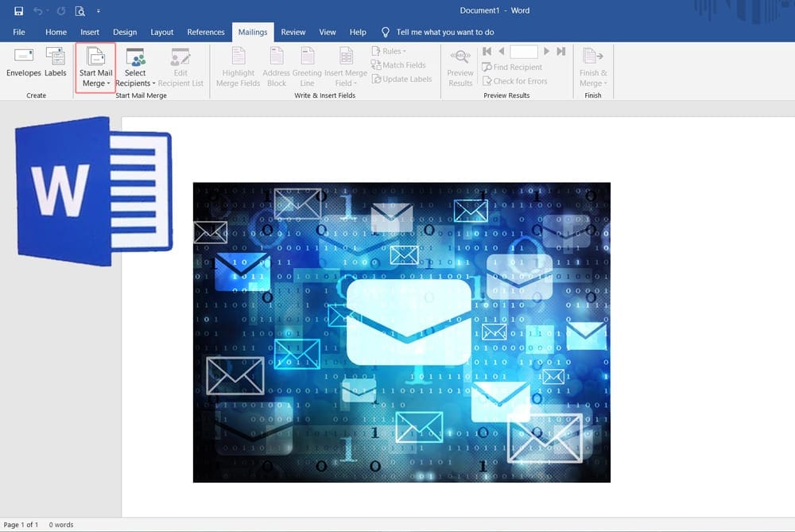Click the record number input box
This screenshot has height=532, width=795.
pos(524,52)
